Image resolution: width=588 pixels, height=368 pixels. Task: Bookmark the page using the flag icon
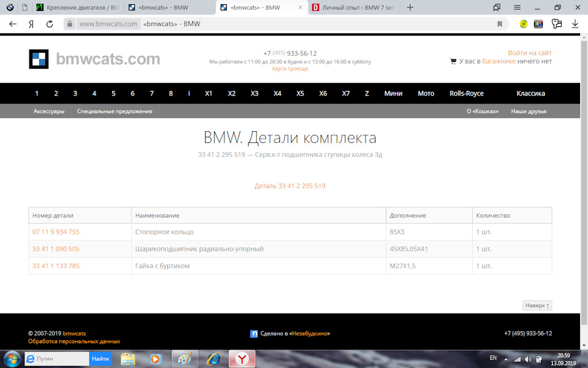click(x=499, y=23)
